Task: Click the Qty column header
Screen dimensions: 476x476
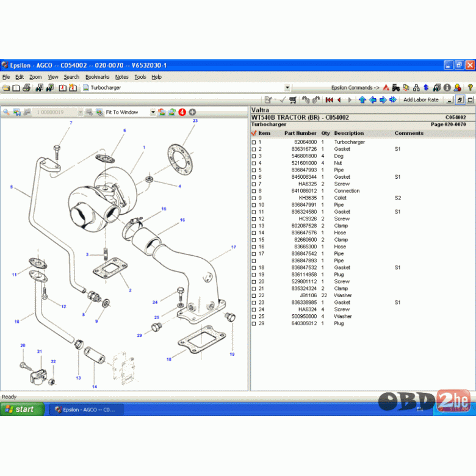Action: (325, 133)
